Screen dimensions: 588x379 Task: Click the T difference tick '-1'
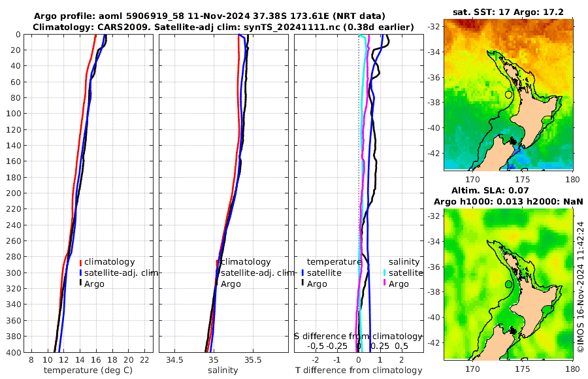click(x=336, y=360)
